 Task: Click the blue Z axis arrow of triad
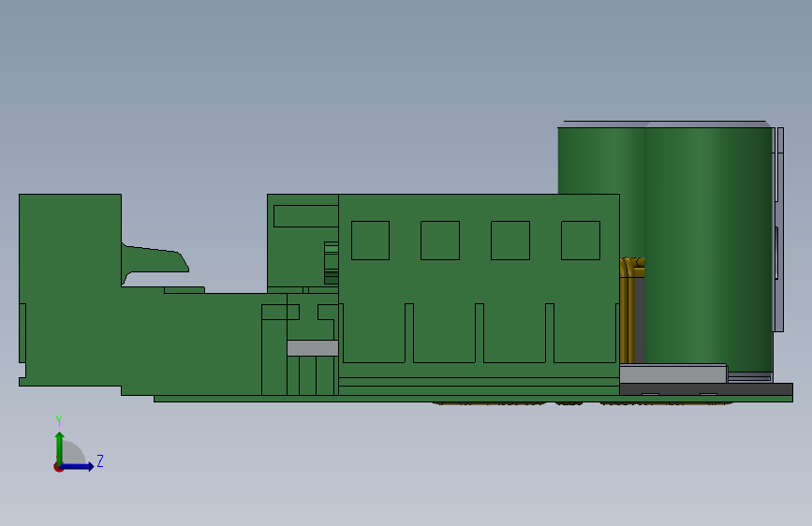(78, 466)
